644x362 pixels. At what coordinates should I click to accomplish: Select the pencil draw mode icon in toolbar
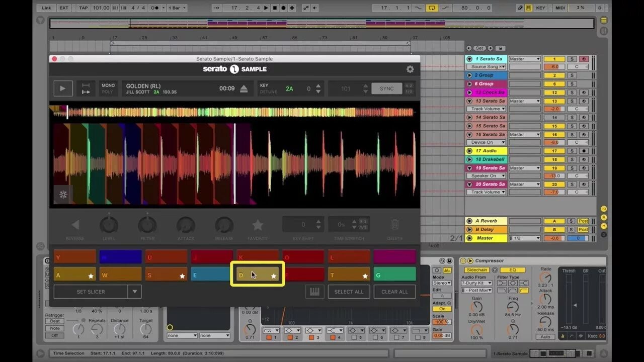click(x=520, y=8)
